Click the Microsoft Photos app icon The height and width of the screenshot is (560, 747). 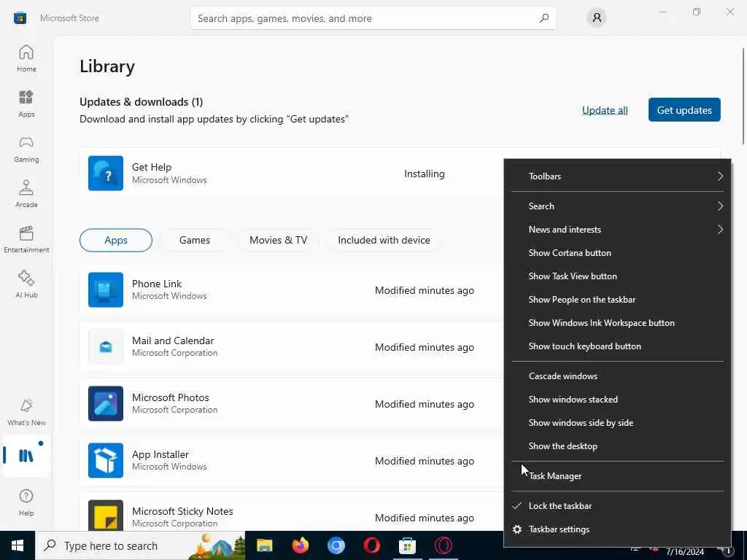tap(106, 403)
